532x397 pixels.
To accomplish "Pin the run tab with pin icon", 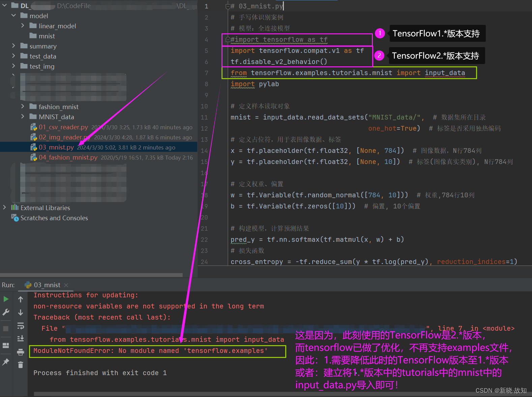I will tap(6, 362).
